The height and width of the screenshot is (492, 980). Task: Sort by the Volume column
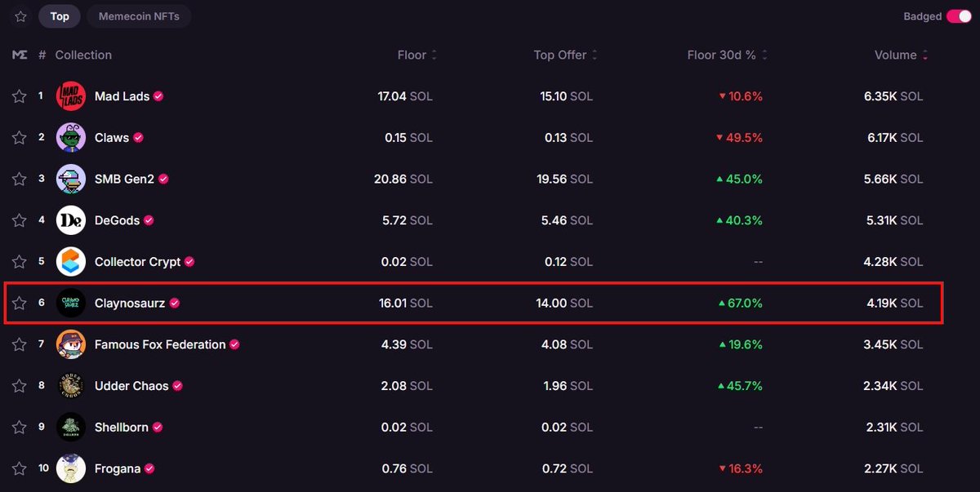pyautogui.click(x=901, y=55)
